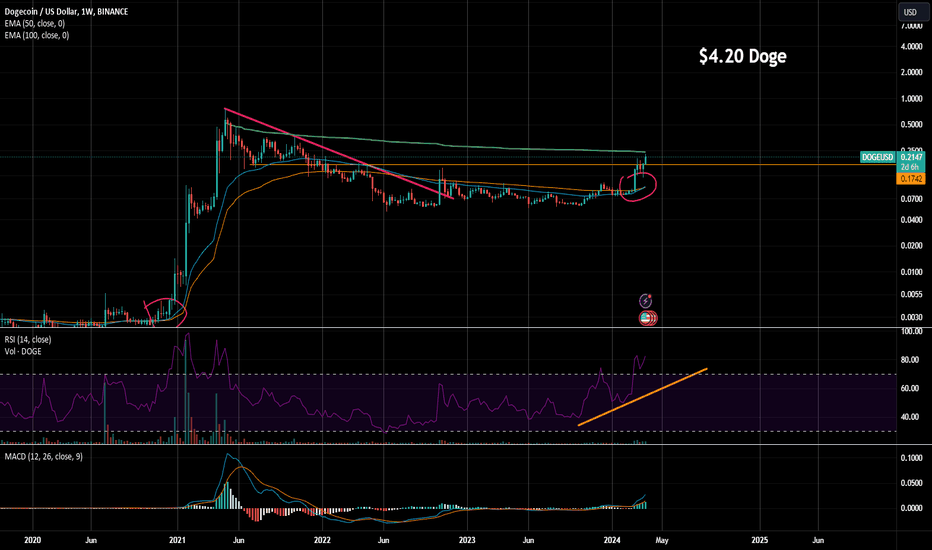Image resolution: width=932 pixels, height=550 pixels.
Task: Click the 2021 label on time axis
Action: pyautogui.click(x=177, y=540)
